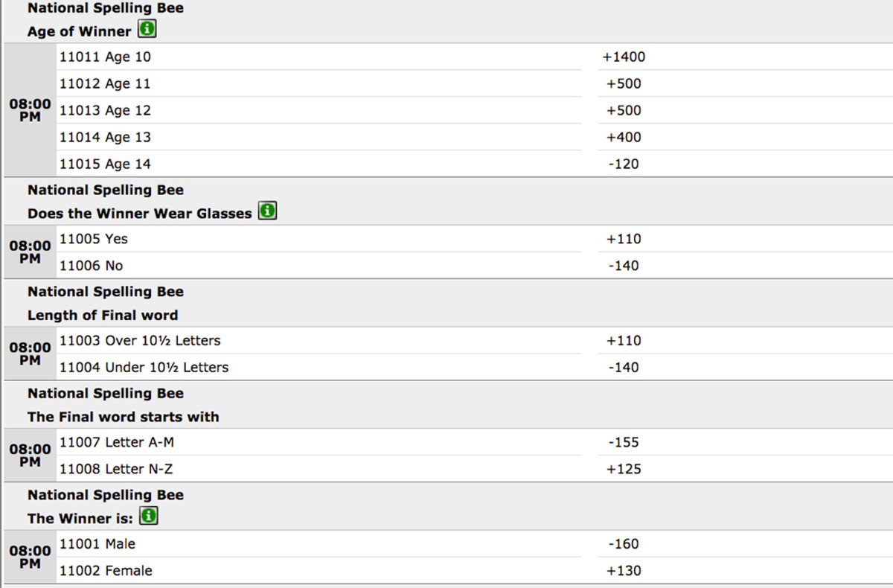Click the Age of Winner info icon

pos(148,30)
